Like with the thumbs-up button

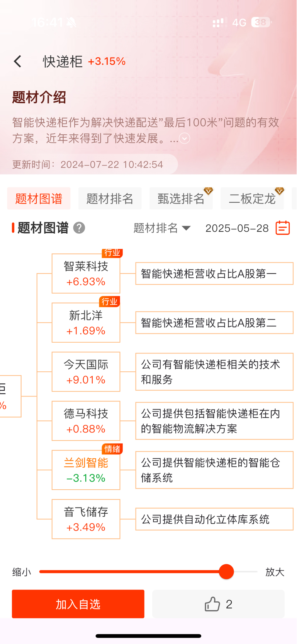coord(218,604)
